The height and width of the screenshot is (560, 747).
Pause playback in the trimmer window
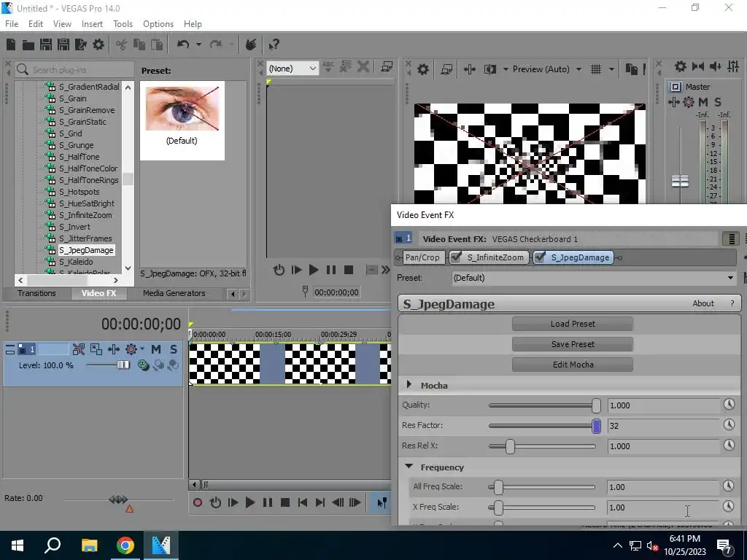coord(331,270)
